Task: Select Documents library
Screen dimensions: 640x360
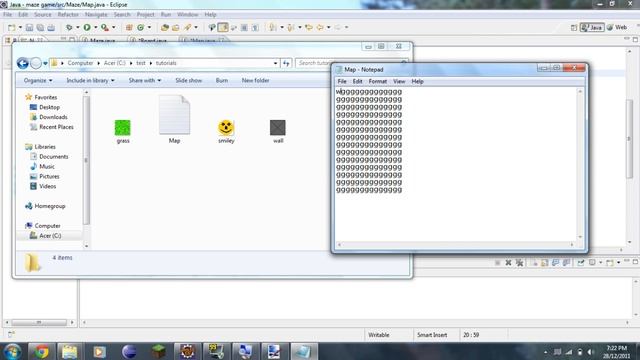Action: [53, 157]
